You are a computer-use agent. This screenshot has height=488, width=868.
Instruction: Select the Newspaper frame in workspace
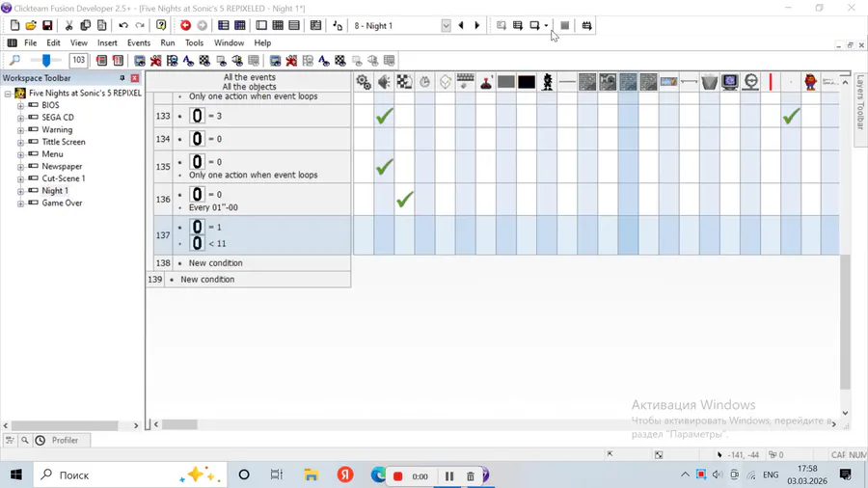(x=62, y=167)
